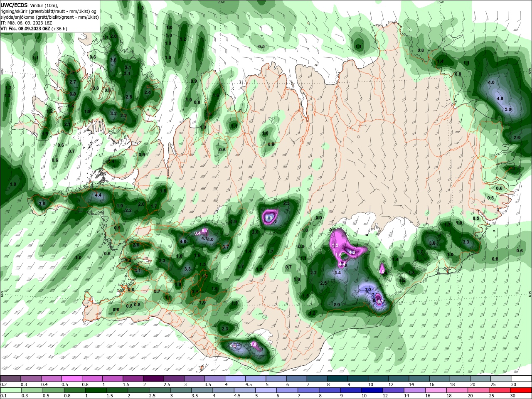Screen dimensions: 532x399
Task: Click the 'slydda/snjókoma' legend description line
Action: [x=49, y=17]
